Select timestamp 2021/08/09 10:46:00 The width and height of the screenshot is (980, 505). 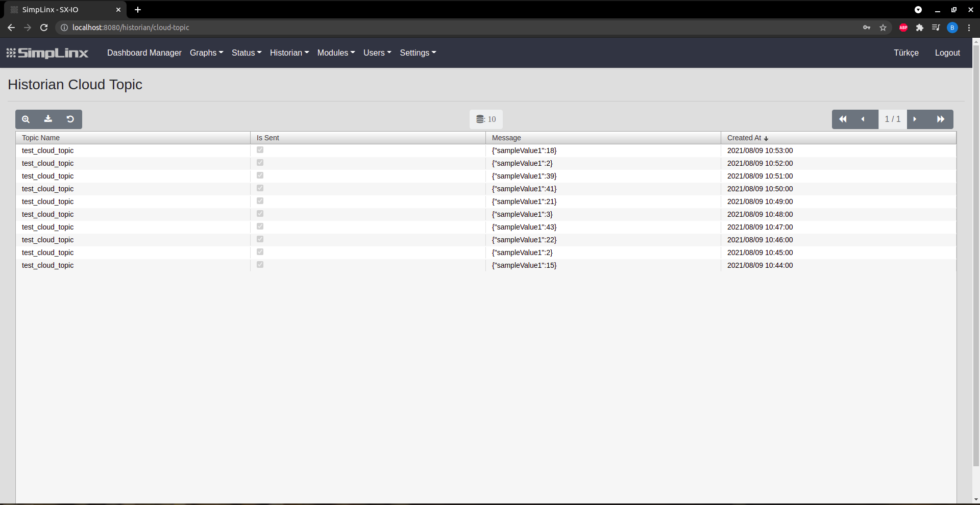tap(760, 240)
